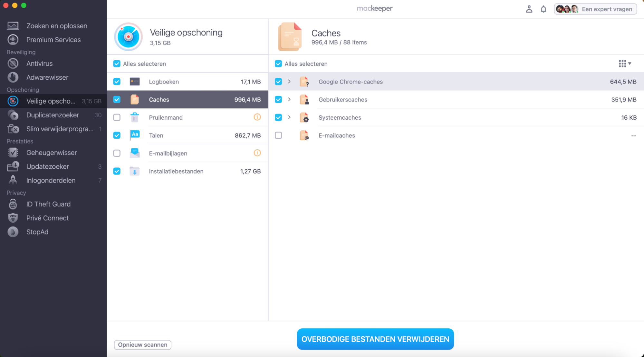
Task: Expand the Gebruikerscaches chevron
Action: click(x=289, y=100)
